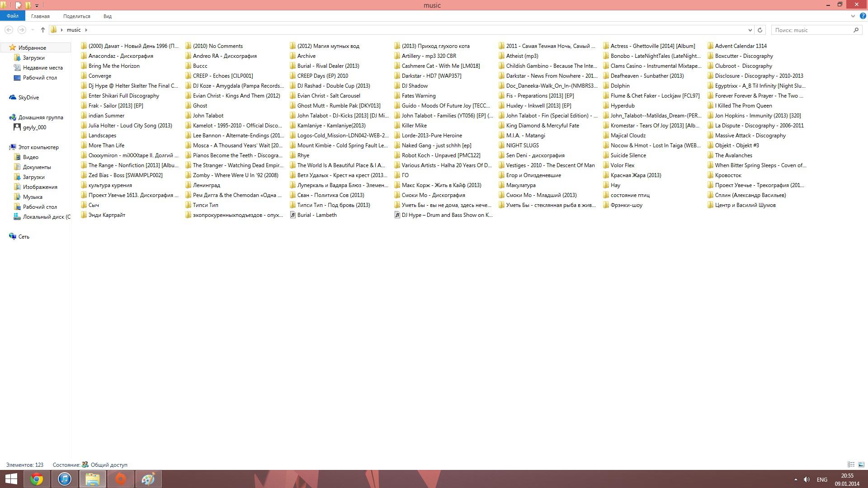868x488 pixels.
Task: Open the volume speaker tray icon
Action: point(807,479)
